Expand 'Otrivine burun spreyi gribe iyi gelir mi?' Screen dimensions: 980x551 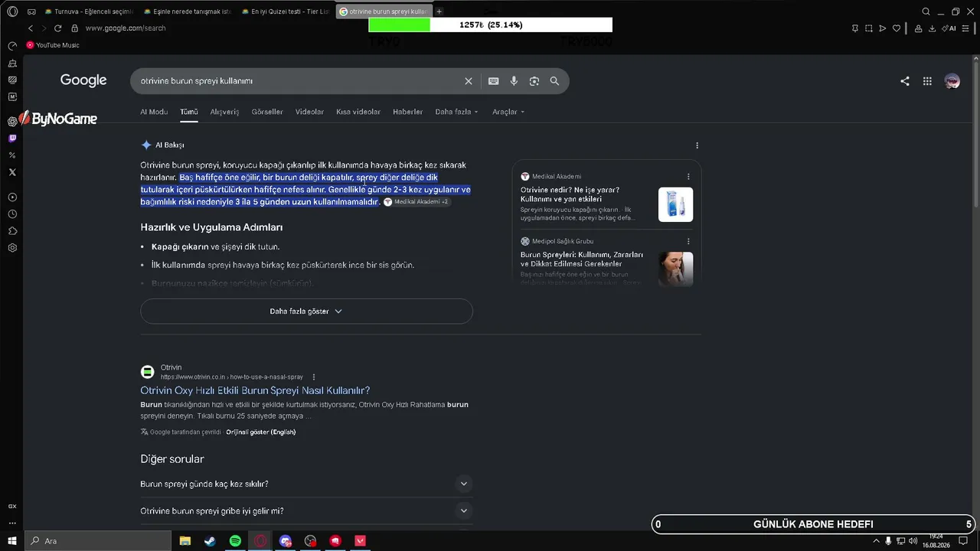coord(306,510)
